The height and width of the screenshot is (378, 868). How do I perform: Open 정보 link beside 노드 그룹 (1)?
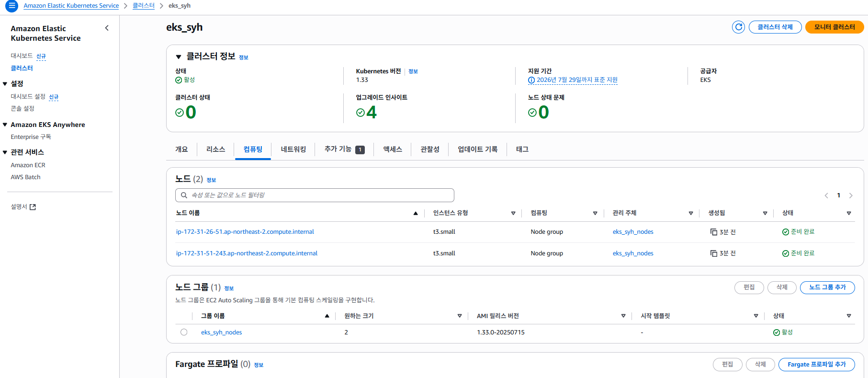click(x=229, y=288)
